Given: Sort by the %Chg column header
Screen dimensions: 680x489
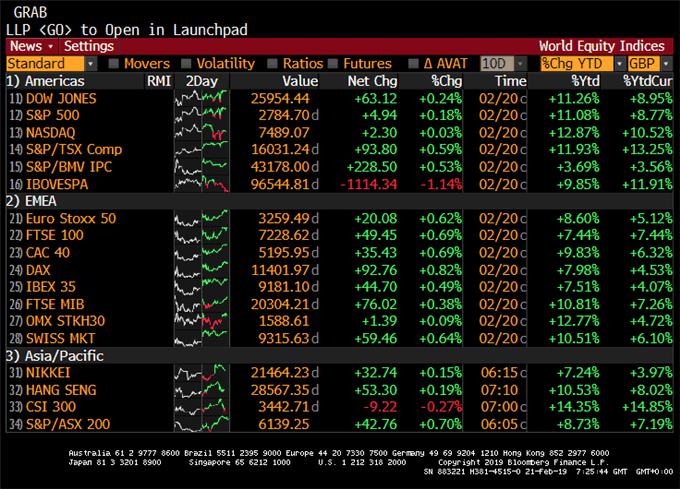Looking at the screenshot, I should point(446,81).
